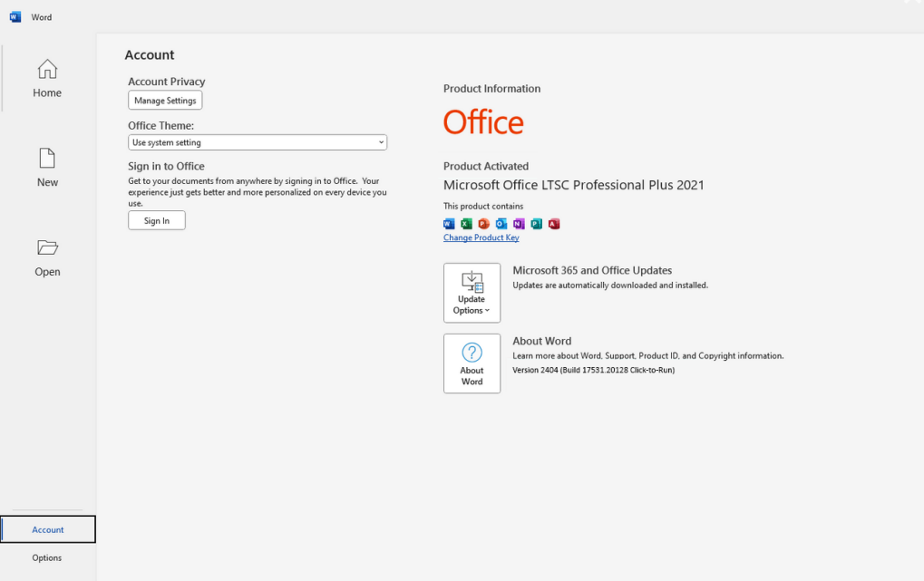This screenshot has height=581, width=924.
Task: Click 'Microsoft Office LTSC Professional Plus 2021' text
Action: tap(573, 185)
